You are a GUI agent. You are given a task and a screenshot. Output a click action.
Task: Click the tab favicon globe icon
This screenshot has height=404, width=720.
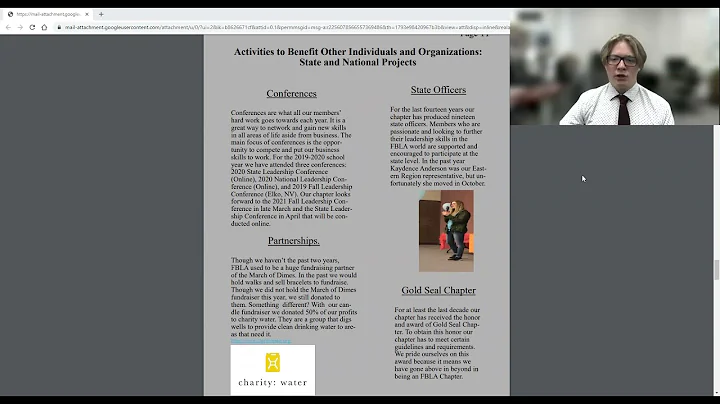[10, 14]
